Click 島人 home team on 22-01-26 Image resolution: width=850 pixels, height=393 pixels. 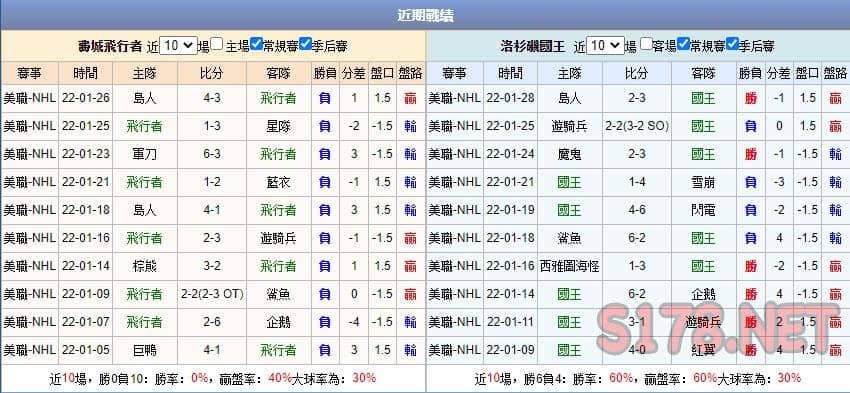tap(145, 98)
